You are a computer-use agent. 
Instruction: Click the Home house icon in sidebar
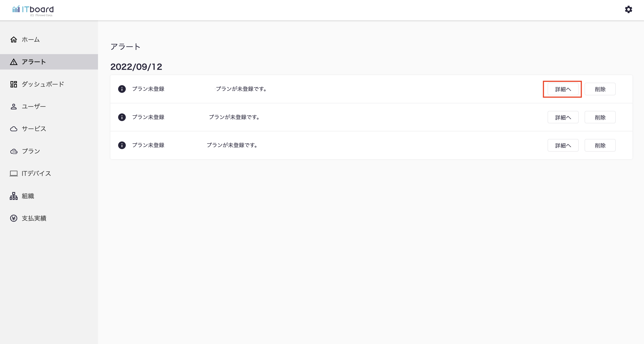point(13,40)
